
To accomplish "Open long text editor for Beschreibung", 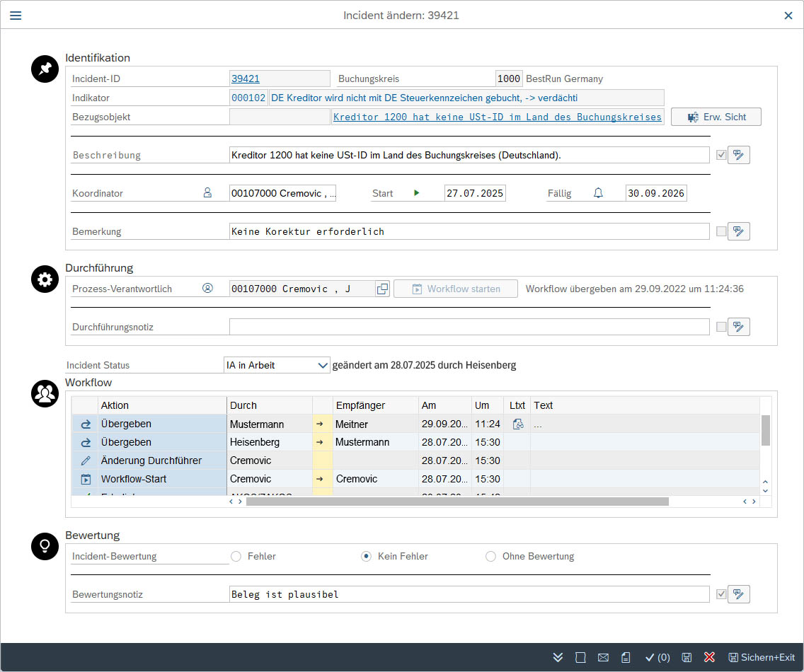I will (x=738, y=155).
